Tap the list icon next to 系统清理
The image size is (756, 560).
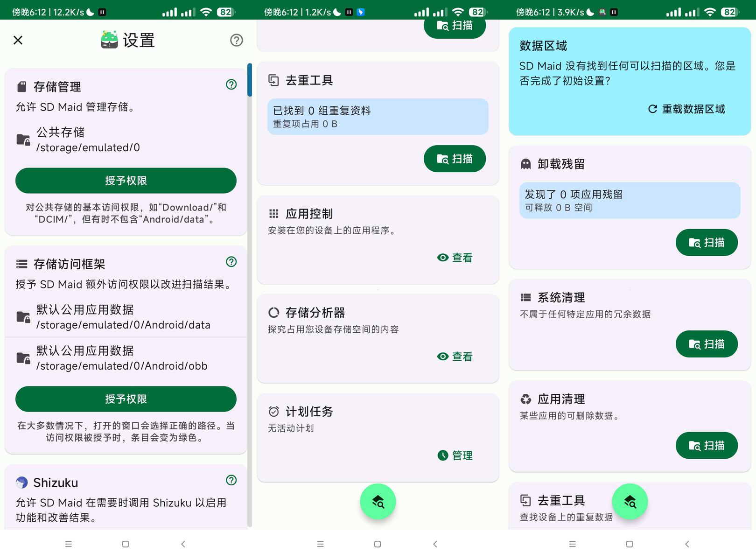pyautogui.click(x=526, y=298)
